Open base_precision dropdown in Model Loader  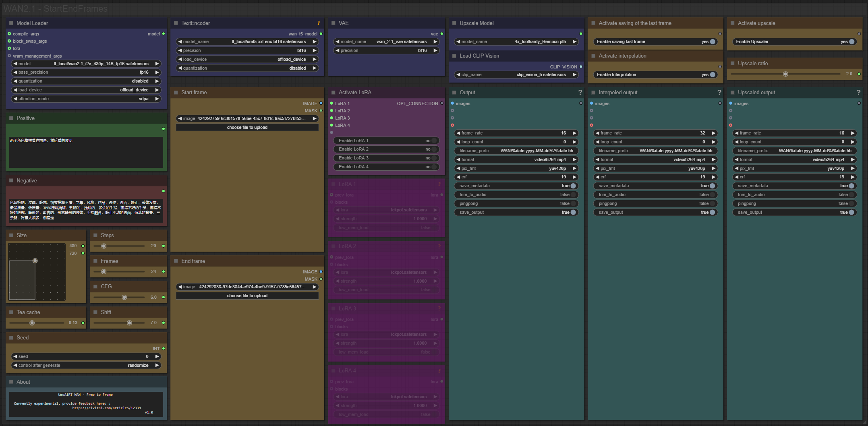coord(86,72)
